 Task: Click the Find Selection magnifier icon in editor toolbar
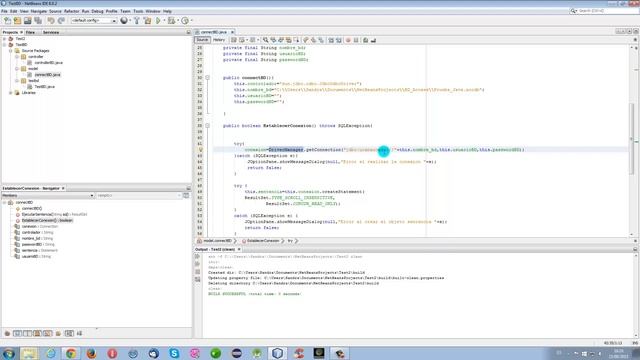pos(265,40)
